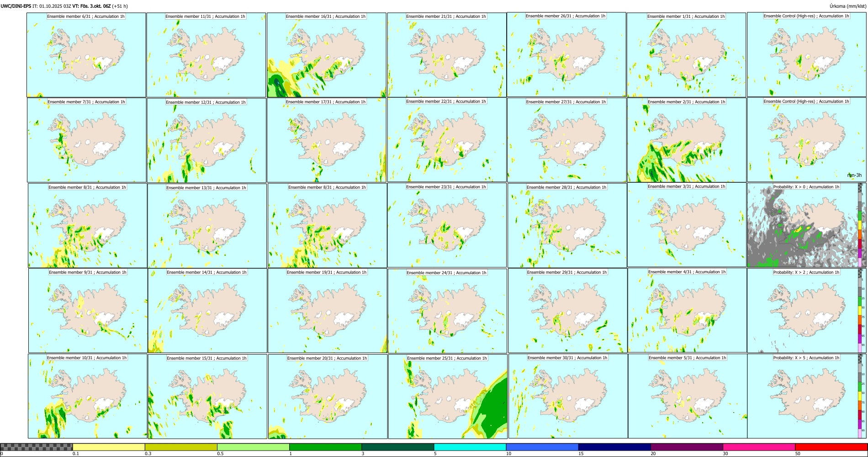The height and width of the screenshot is (457, 868).
Task: View the Ensemble member 14/31 map
Action: (207, 311)
